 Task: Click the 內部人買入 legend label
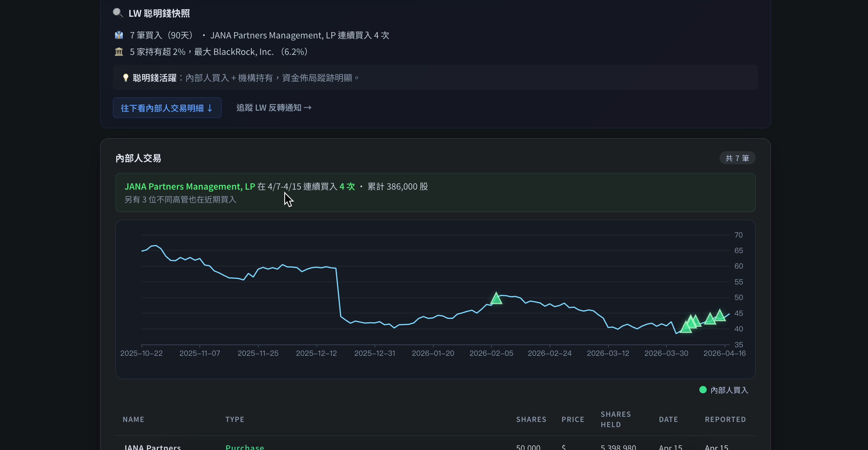coord(729,390)
